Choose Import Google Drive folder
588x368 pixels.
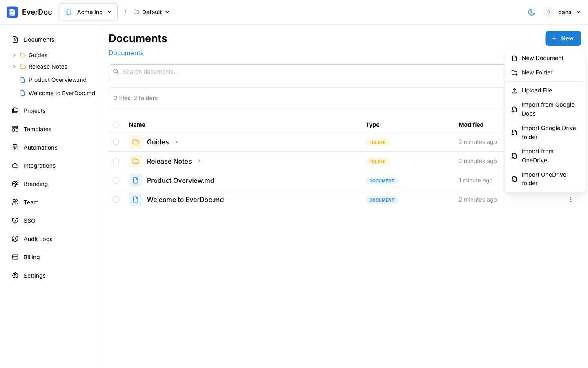[x=545, y=132]
